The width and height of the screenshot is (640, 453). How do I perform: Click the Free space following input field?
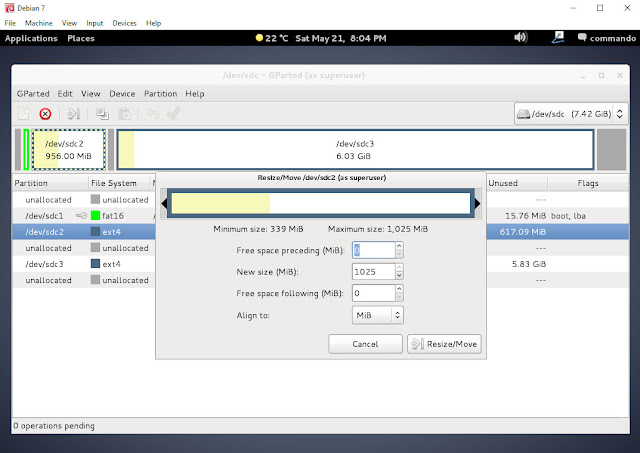(373, 293)
